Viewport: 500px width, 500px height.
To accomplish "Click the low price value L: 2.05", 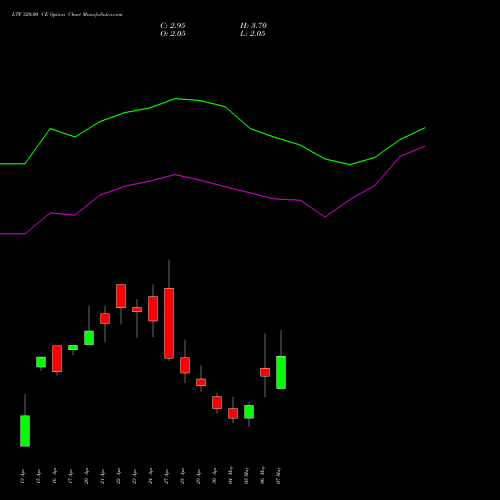I will tap(253, 34).
